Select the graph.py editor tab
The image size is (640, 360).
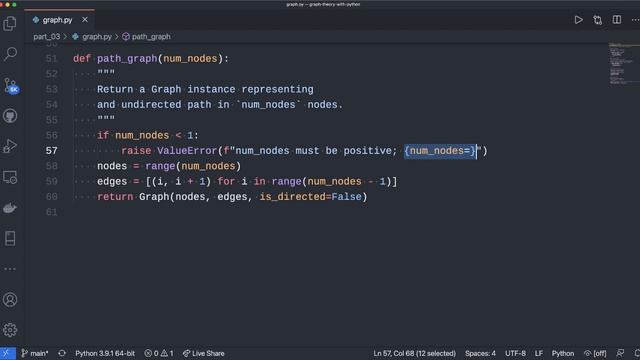coord(59,20)
